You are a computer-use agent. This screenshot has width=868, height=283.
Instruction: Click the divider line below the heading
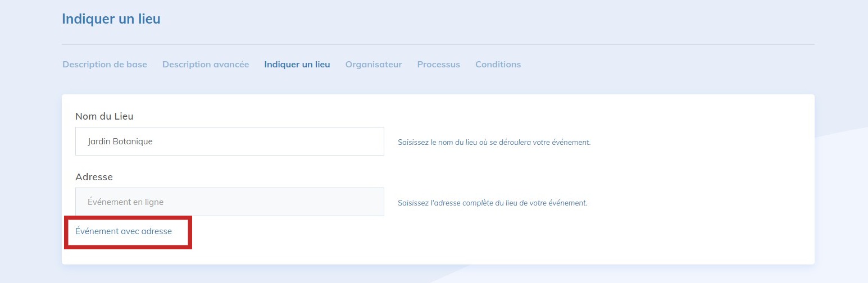(438, 44)
